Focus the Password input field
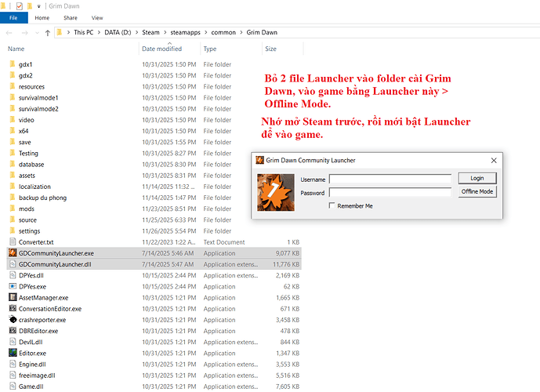540x392 pixels. tap(390, 192)
